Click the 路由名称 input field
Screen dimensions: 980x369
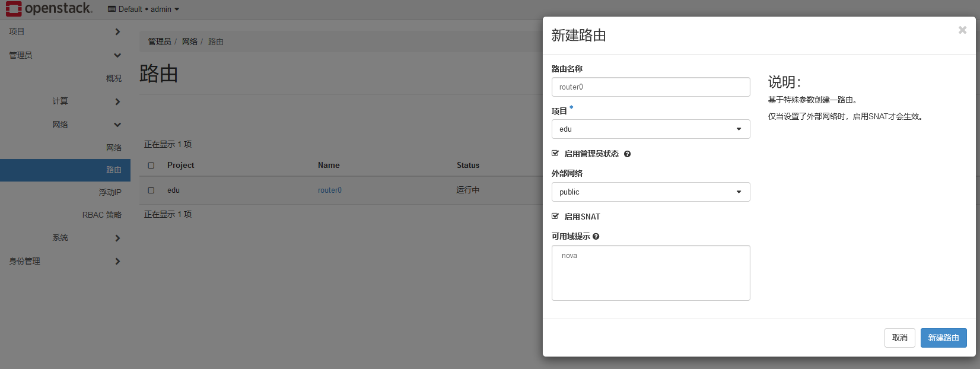pyautogui.click(x=650, y=87)
